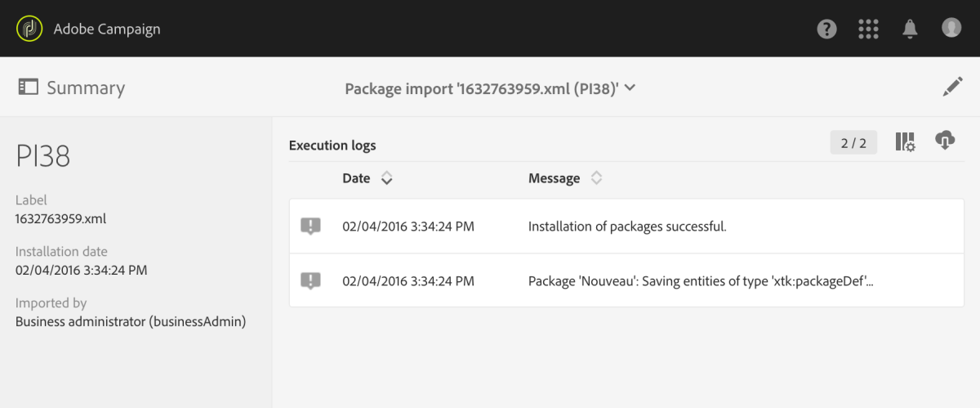Viewport: 980px width, 408px height.
Task: Sort logs by Date column arrow
Action: pyautogui.click(x=387, y=178)
